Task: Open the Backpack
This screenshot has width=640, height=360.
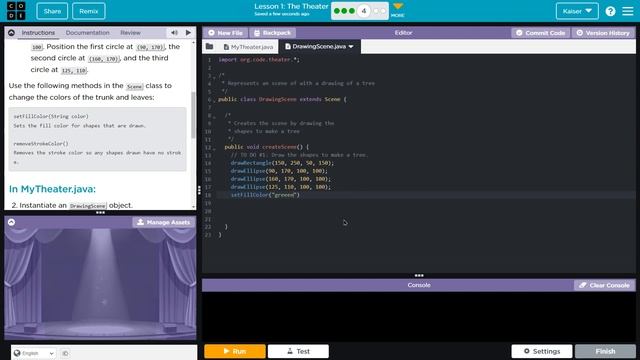Action: click(x=272, y=33)
